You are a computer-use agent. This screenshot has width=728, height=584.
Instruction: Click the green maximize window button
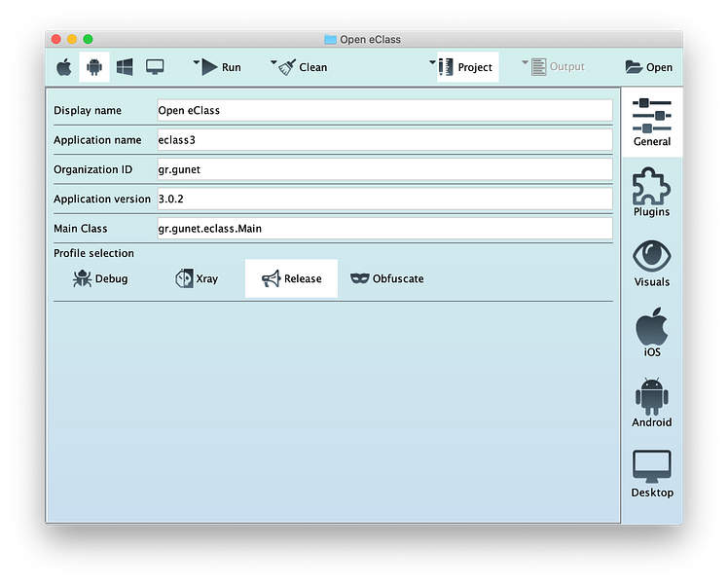click(88, 39)
